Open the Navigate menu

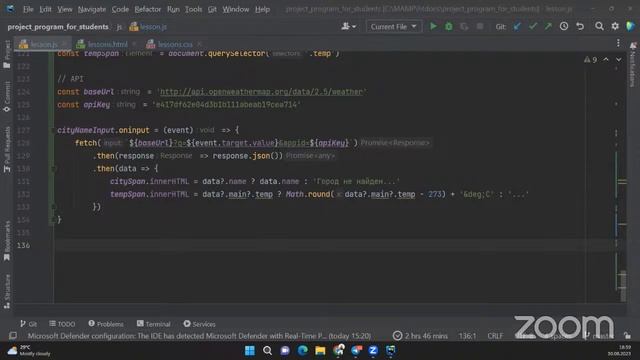pos(92,9)
